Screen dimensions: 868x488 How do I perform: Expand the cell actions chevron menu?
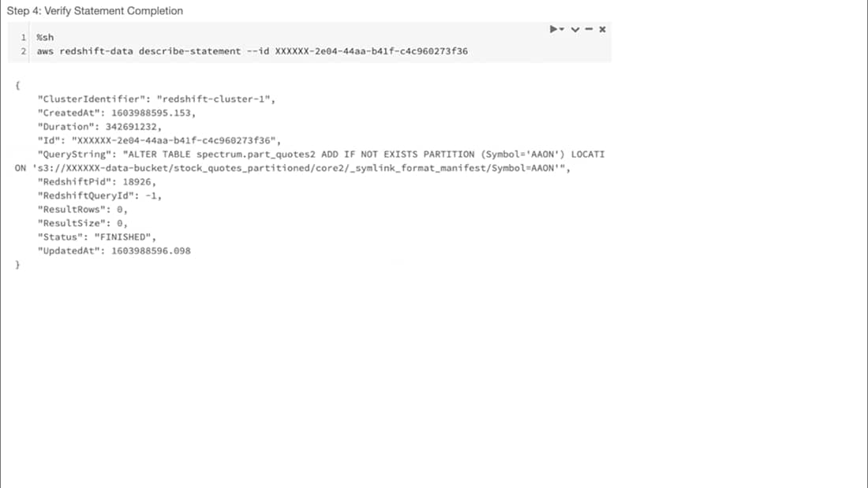coord(575,30)
